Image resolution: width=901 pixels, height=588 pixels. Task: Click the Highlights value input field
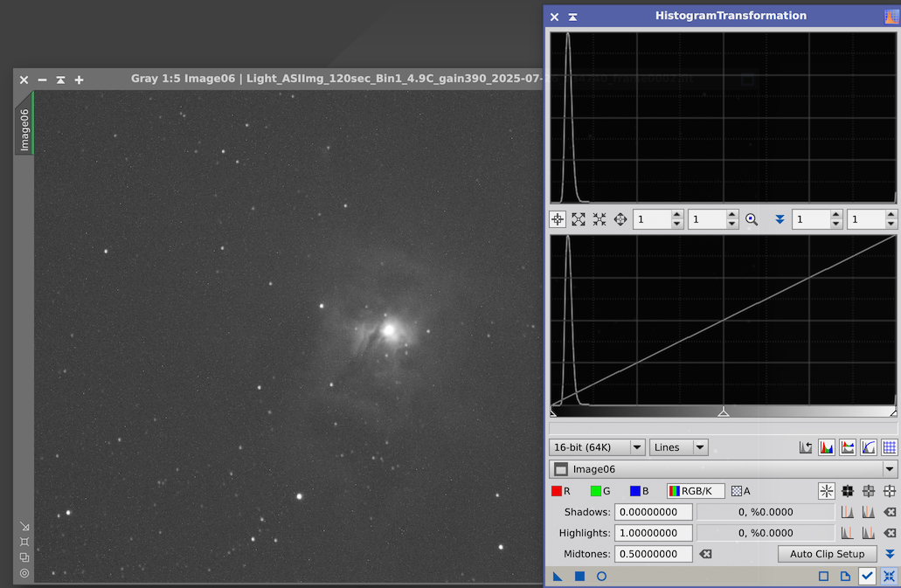coord(653,533)
